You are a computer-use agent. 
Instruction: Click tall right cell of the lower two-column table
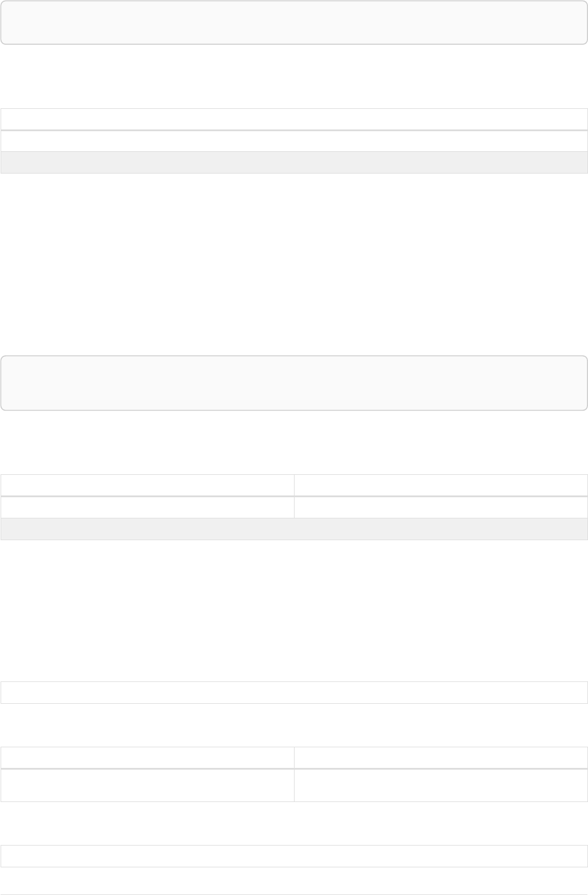[x=441, y=786]
